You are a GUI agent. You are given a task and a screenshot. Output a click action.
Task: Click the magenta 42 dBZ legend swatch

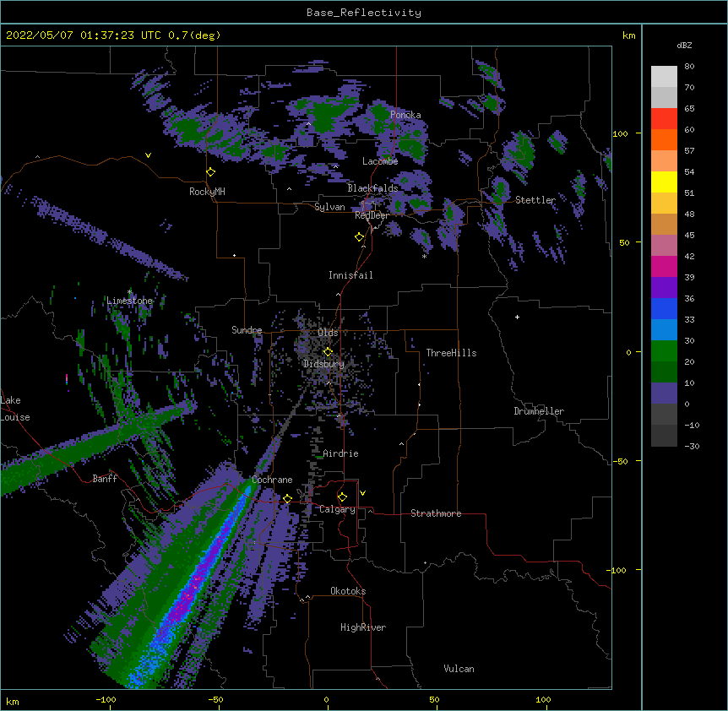point(664,266)
